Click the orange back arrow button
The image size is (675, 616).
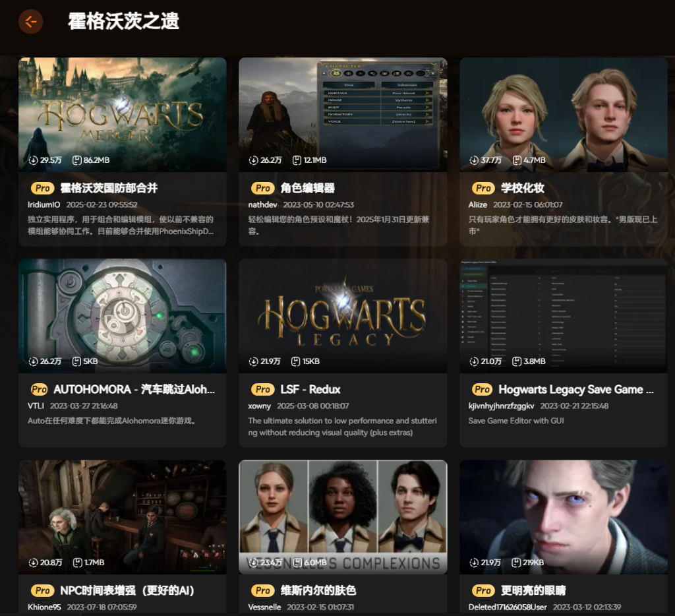click(x=30, y=22)
